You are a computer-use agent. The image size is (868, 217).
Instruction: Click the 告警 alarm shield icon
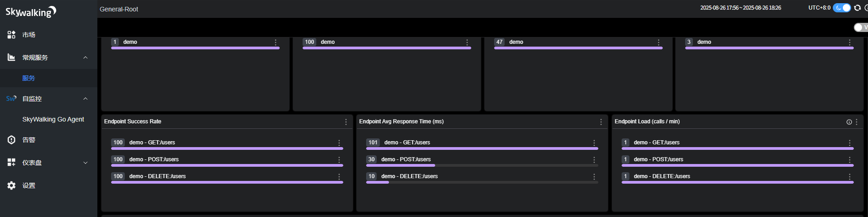pos(11,140)
